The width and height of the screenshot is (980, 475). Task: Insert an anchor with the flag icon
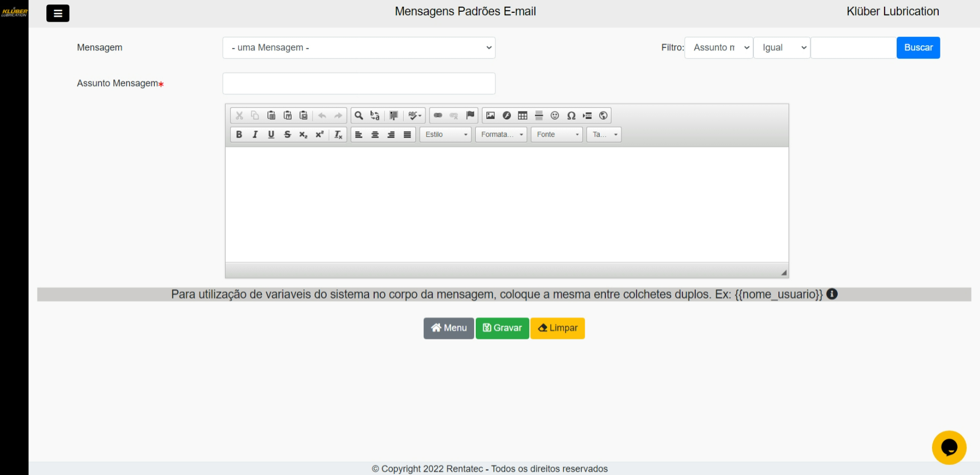pos(470,116)
